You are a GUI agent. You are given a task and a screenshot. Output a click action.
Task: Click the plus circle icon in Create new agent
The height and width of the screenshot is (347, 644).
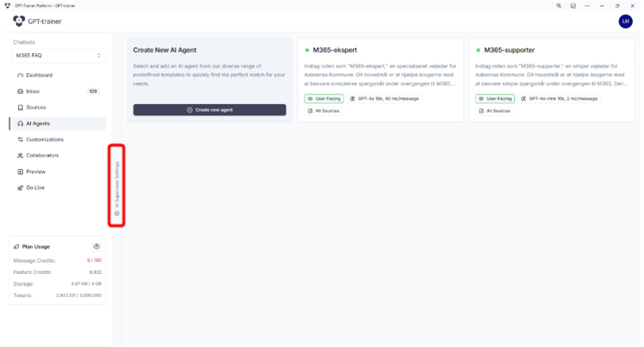tap(190, 110)
